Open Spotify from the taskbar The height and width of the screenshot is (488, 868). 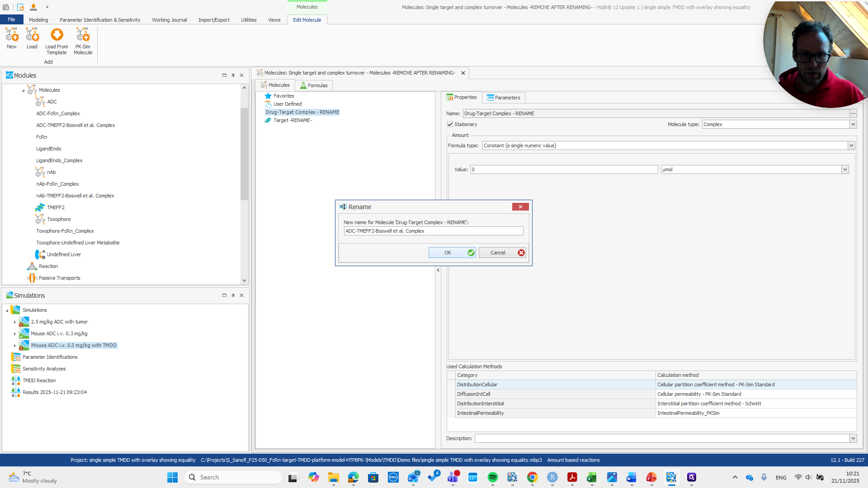point(493,477)
